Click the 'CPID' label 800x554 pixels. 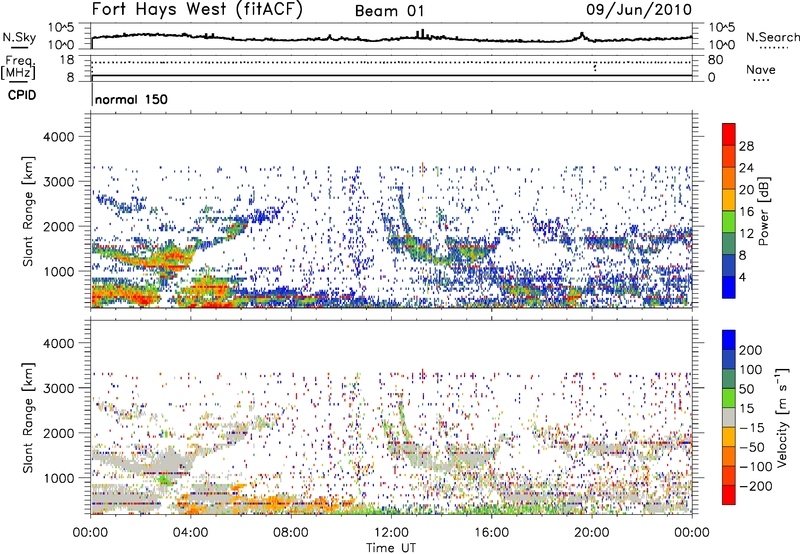pyautogui.click(x=22, y=95)
